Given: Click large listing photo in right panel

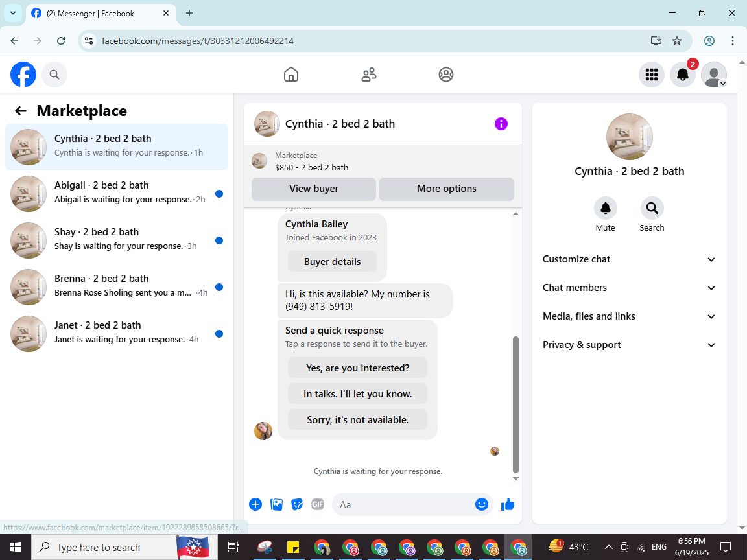Looking at the screenshot, I should point(630,137).
